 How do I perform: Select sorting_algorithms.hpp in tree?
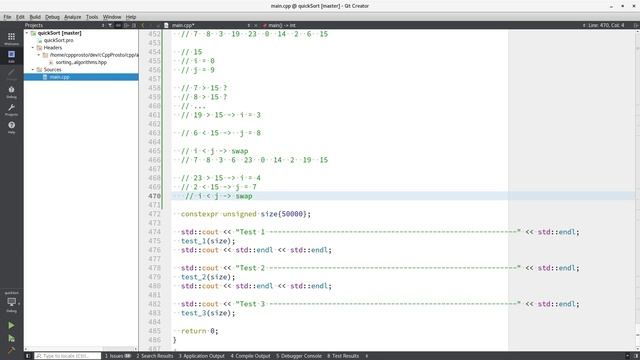[81, 62]
